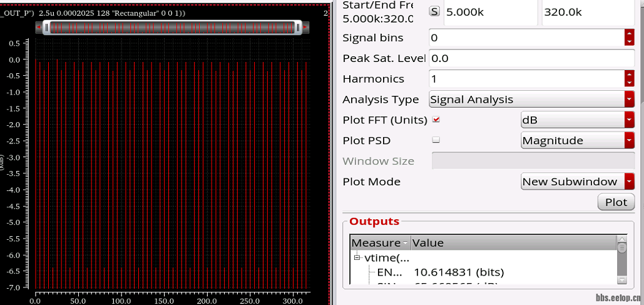644x305 pixels.
Task: Click the left red arrow of zoom bar
Action: point(39,28)
